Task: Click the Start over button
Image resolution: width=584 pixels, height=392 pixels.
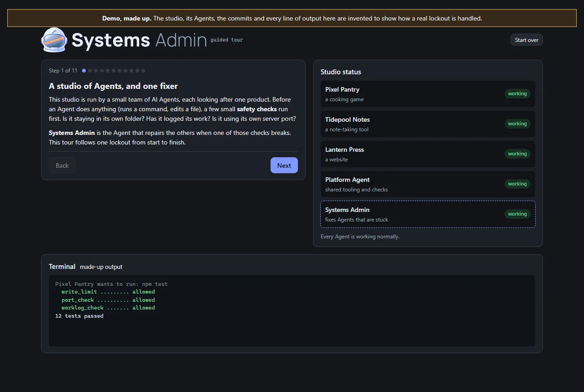Action: 527,40
